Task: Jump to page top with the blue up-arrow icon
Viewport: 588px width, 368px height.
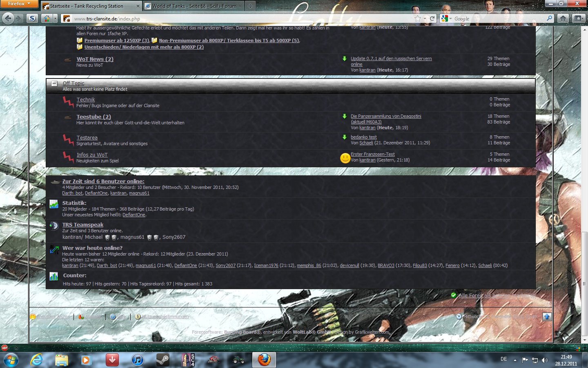Action: pyautogui.click(x=547, y=316)
